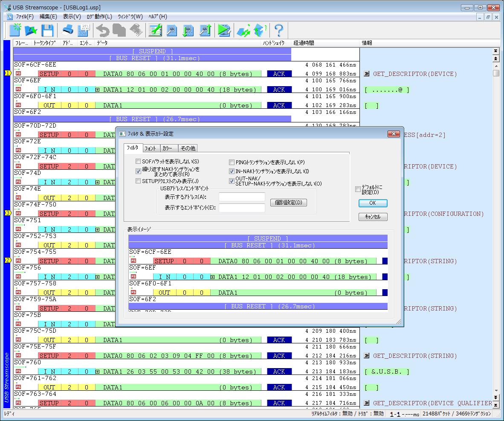Screen dimensions: 504x421
Task: Click the FS icon in the SOF=6CF-6EE SETUP row
Action: (x=18, y=74)
